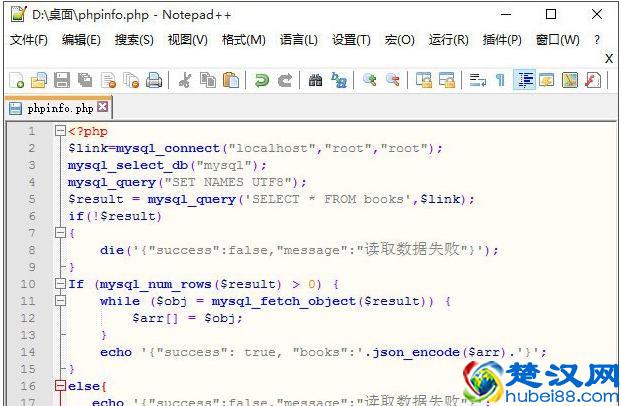Toggle synchronized horizontal scrolling
The width and height of the screenshot is (622, 406).
(x=447, y=81)
